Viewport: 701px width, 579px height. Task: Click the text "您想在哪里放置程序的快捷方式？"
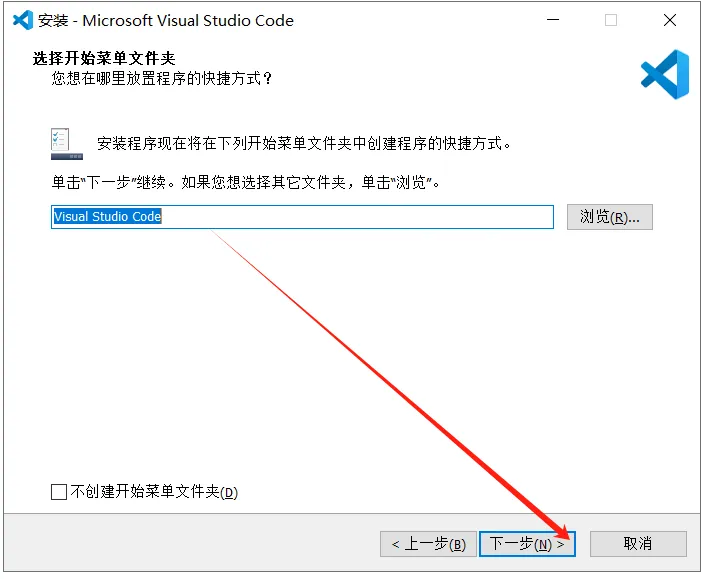(x=162, y=78)
